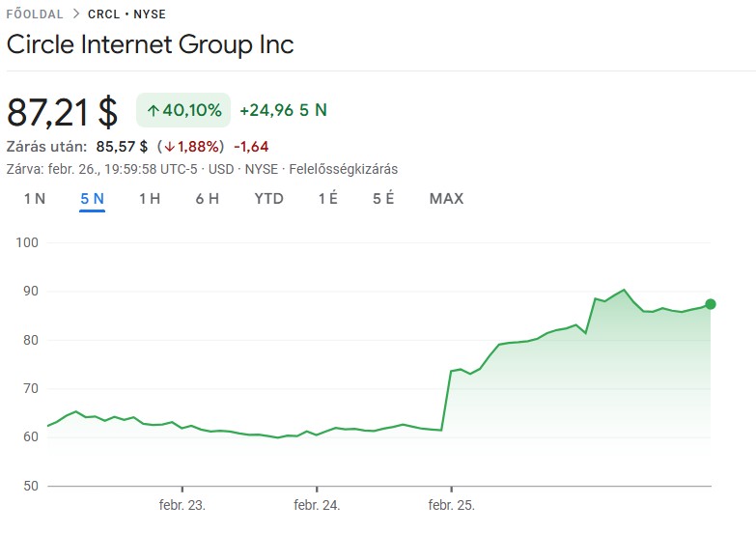Click the Circle Internet Group Inc title
The image size is (756, 533).
[x=151, y=44]
